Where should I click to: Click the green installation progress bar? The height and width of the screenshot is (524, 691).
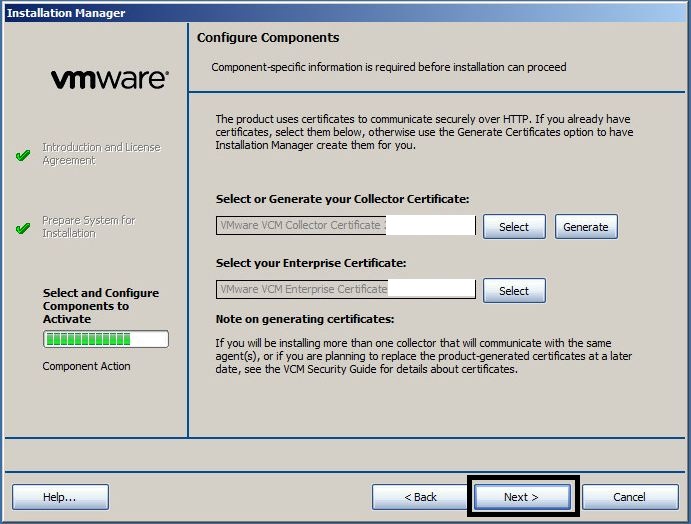point(105,340)
